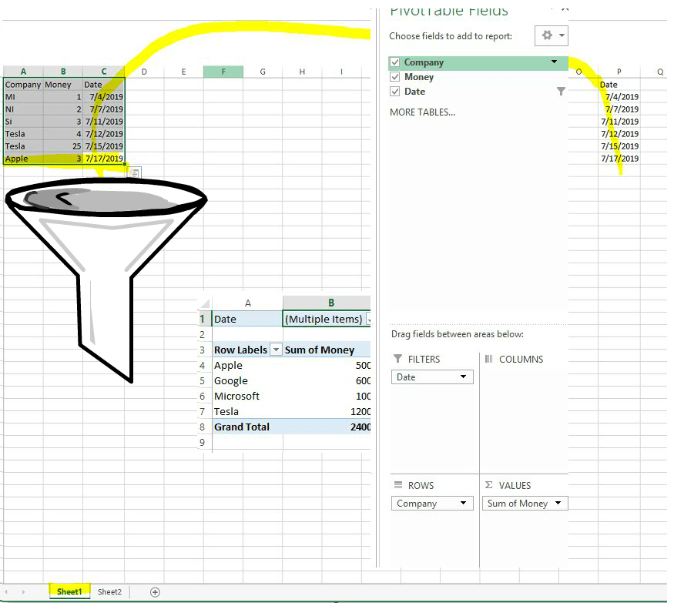
Task: Toggle the Date field checkbox
Action: (x=394, y=91)
